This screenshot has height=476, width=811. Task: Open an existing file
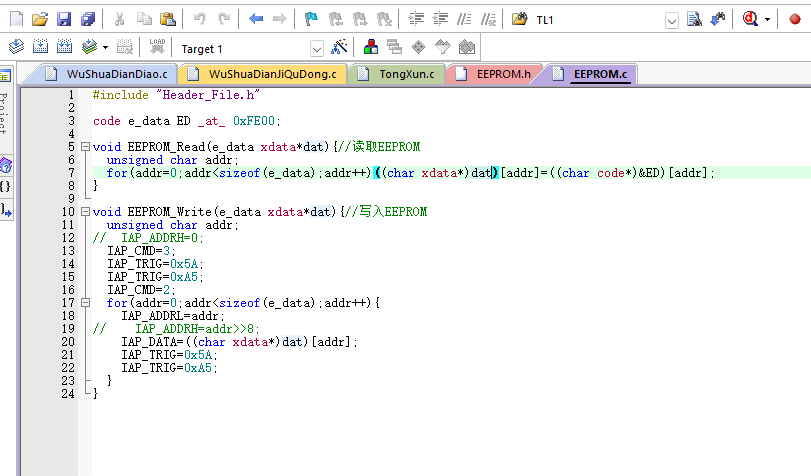pos(40,20)
